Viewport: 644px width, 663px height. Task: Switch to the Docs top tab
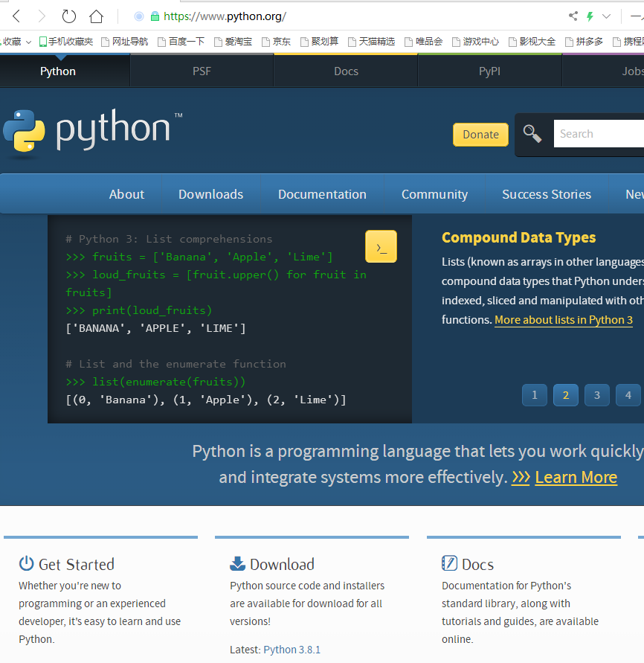346,71
